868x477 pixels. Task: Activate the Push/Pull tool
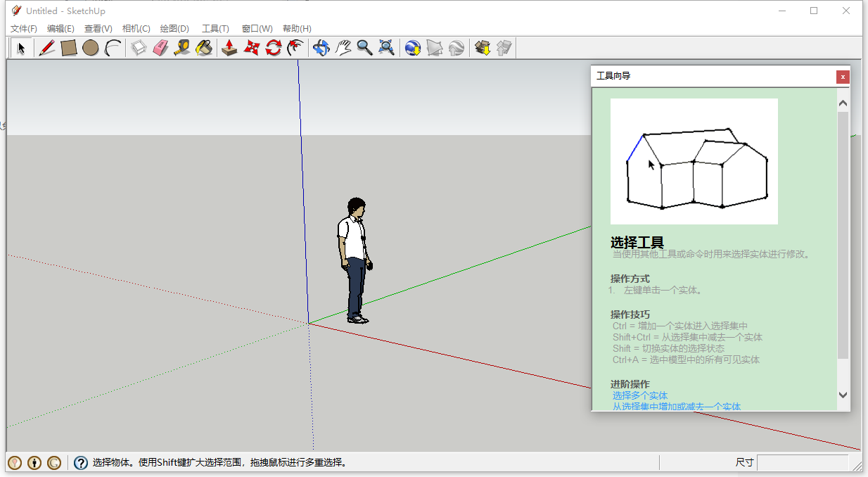(229, 48)
